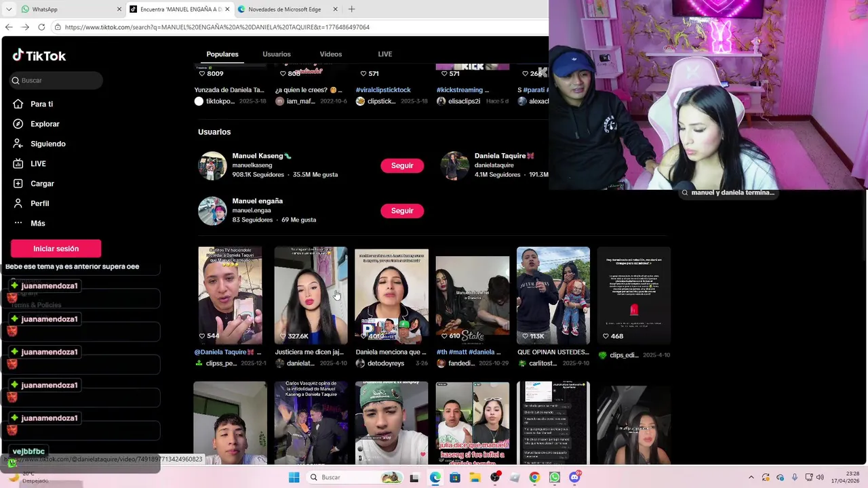Open File Explorer from the taskbar
Viewport: 868px width, 488px height.
click(475, 477)
